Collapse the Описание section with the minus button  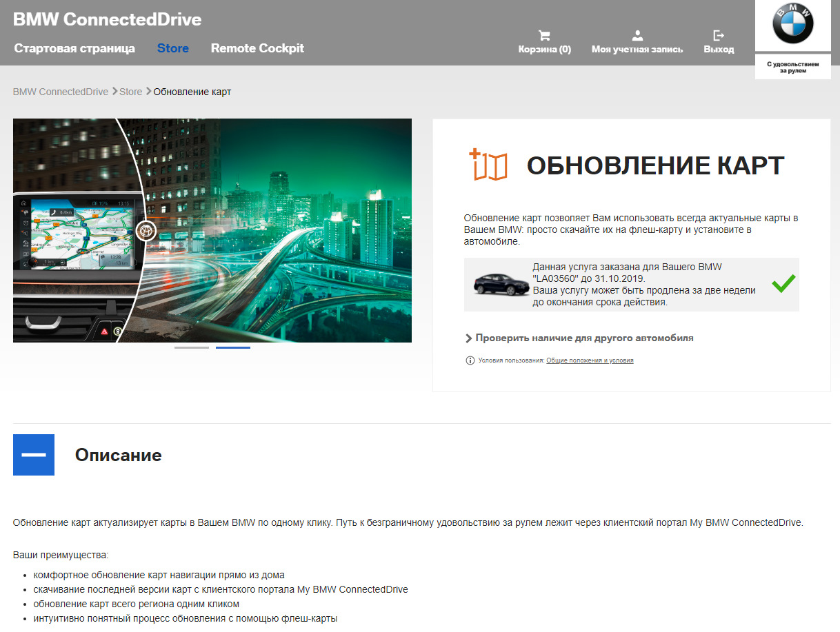[x=34, y=455]
